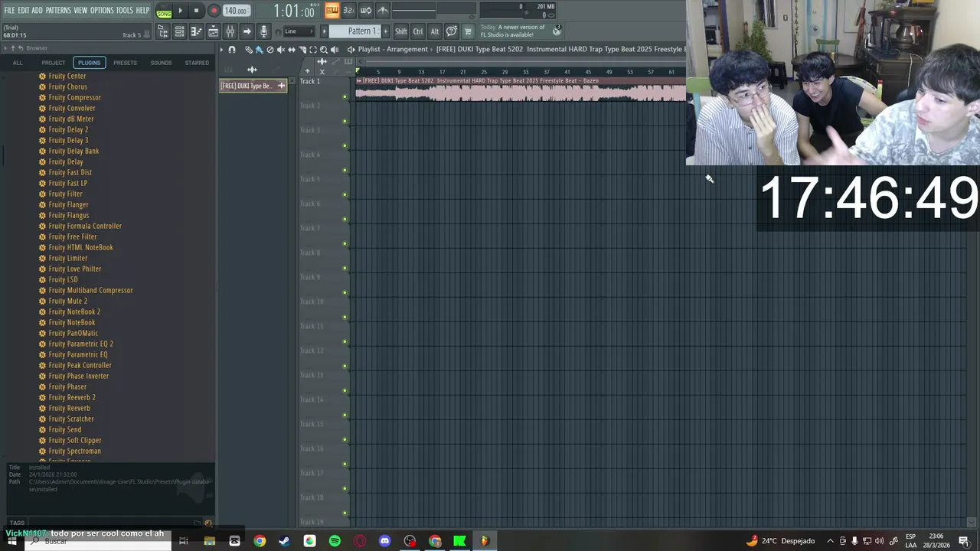Toggle playlist magnet snap icon
Viewport: 980px width, 551px height.
click(232, 50)
